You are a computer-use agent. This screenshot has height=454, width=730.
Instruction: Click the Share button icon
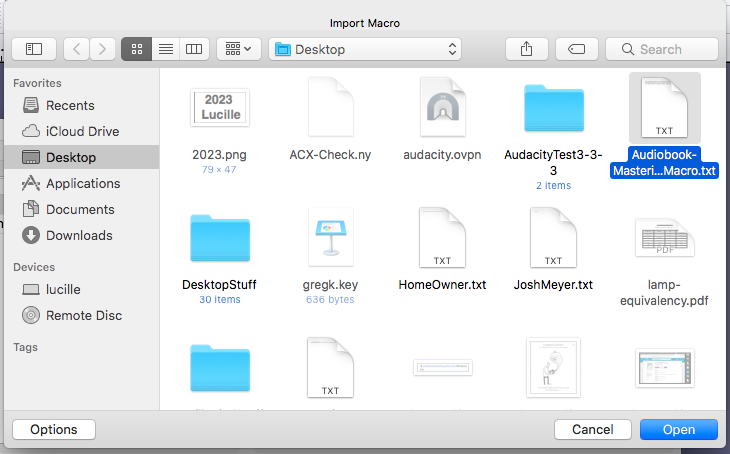click(x=526, y=49)
